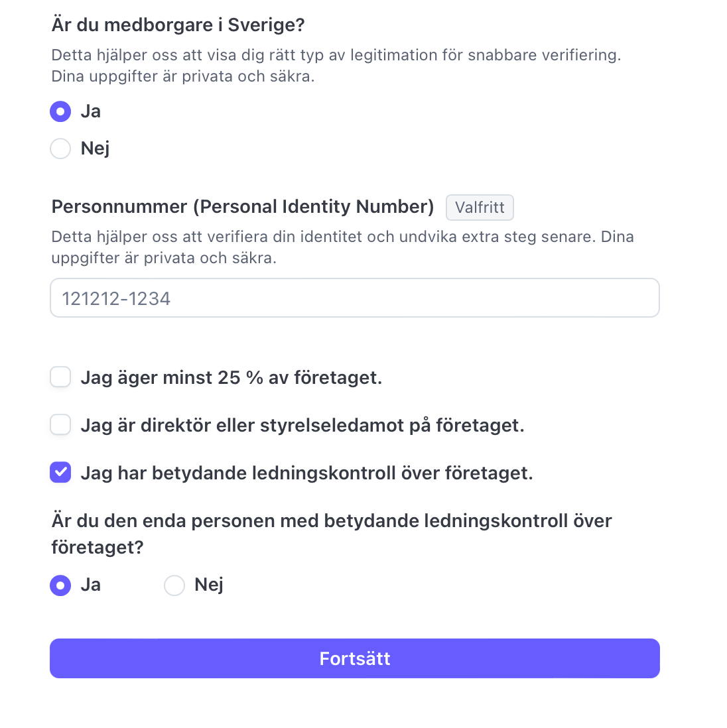Viewport: 727px width, 728px height.
Task: Click the Personnummer input field
Action: tap(355, 298)
